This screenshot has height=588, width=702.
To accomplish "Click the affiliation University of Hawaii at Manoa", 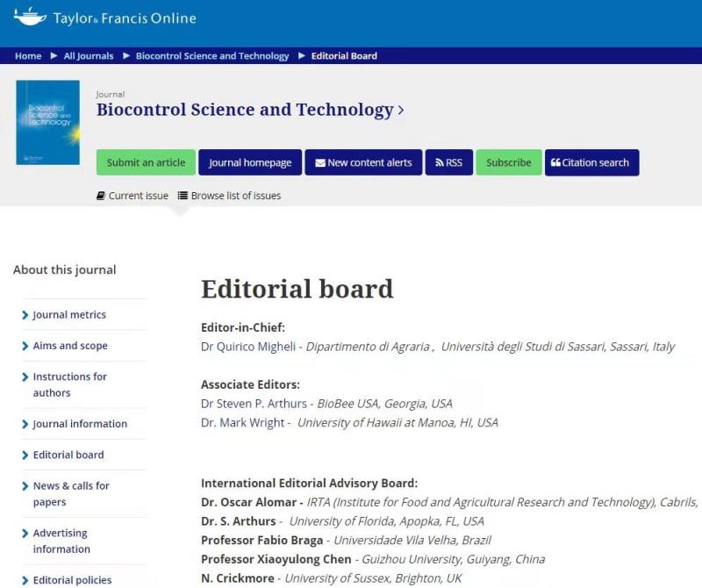I will [x=376, y=422].
